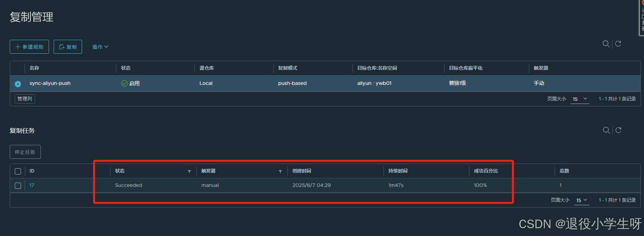
Task: Click the 源仓库 column header
Action: point(207,68)
